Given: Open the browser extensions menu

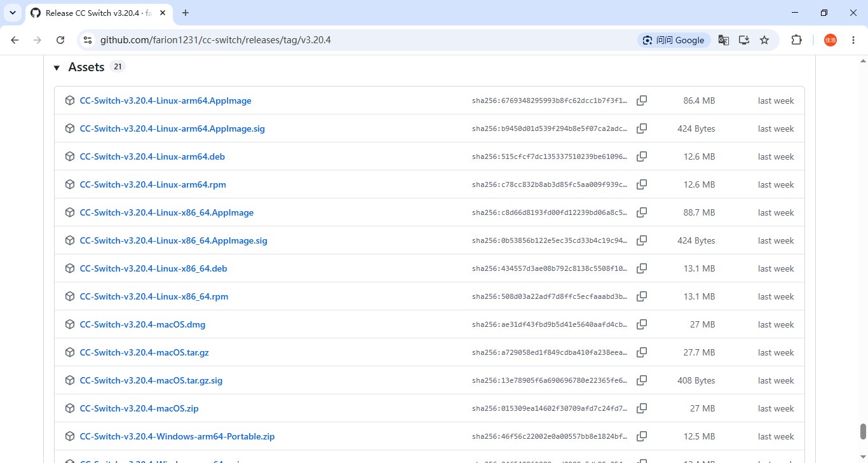Looking at the screenshot, I should pos(796,40).
